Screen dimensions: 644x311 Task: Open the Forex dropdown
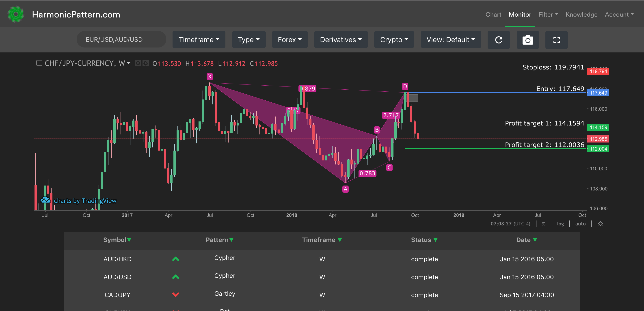tap(290, 39)
